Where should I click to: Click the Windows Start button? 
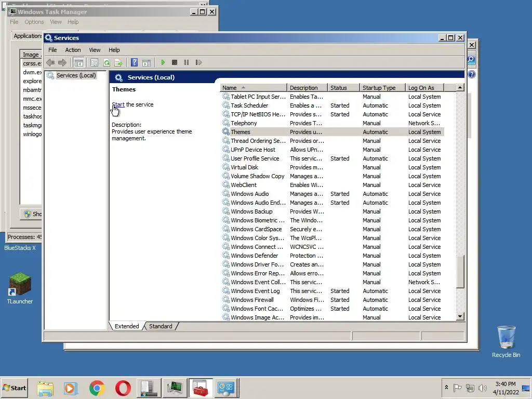(15, 388)
